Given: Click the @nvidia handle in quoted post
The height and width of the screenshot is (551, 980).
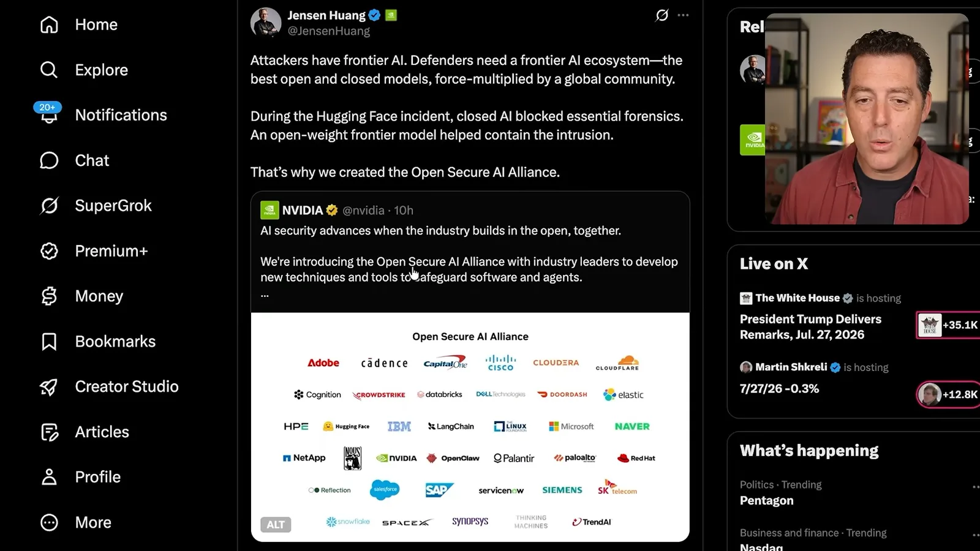Looking at the screenshot, I should coord(363,210).
